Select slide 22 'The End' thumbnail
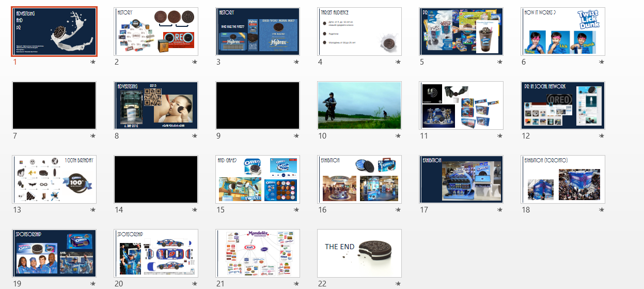 point(360,253)
